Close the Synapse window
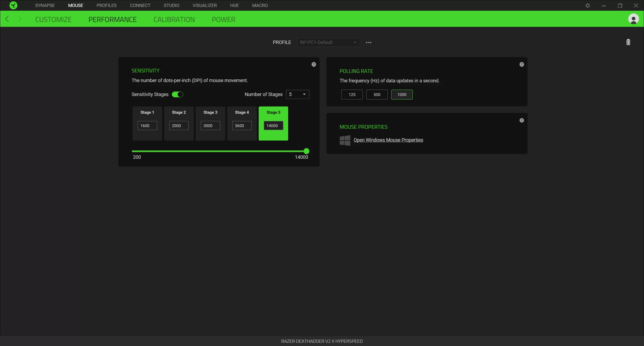The image size is (644, 346). tap(636, 5)
